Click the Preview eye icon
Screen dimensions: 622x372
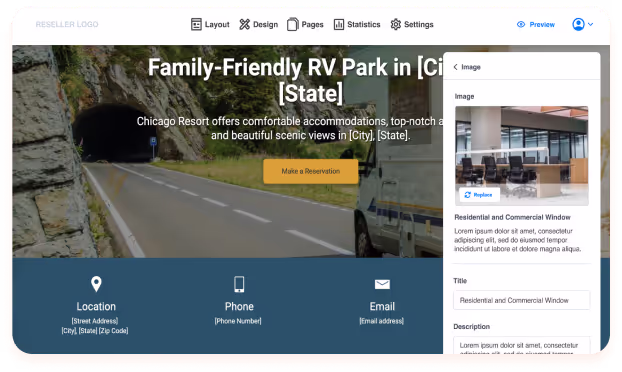(521, 25)
